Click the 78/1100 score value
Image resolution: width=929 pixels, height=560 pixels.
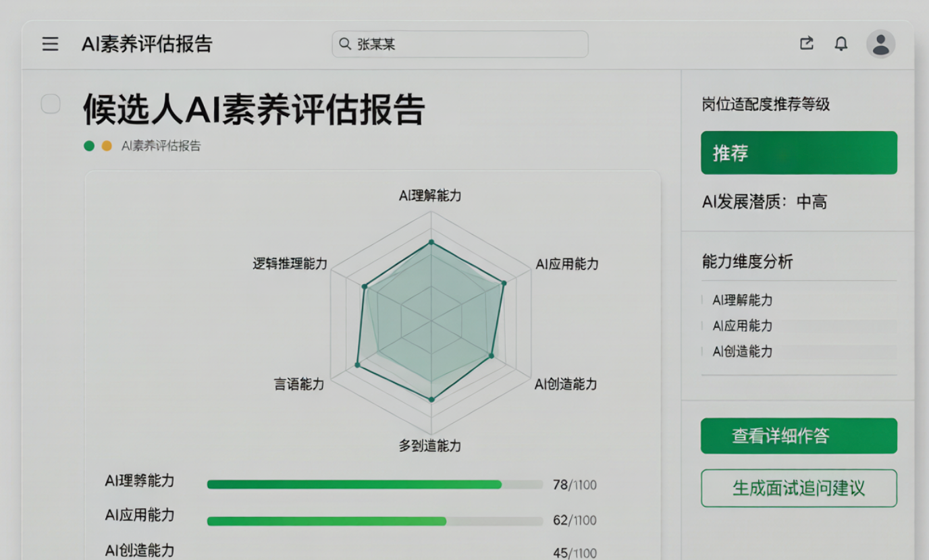pyautogui.click(x=575, y=485)
